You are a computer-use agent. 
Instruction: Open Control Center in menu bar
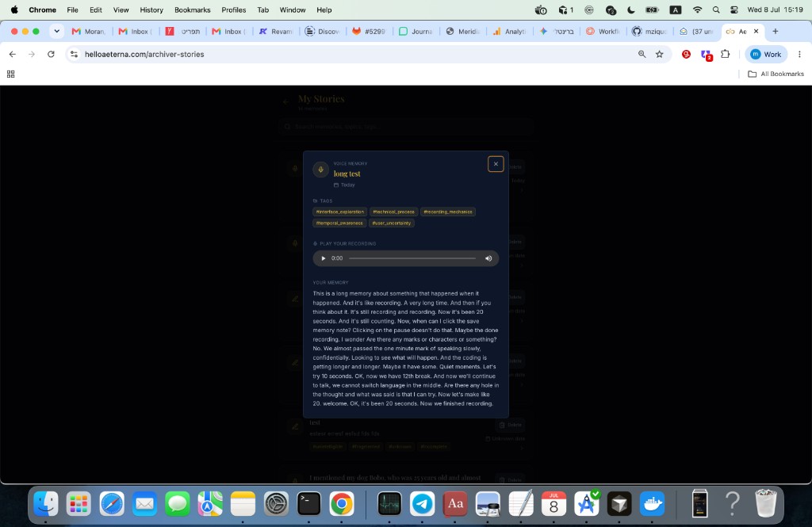733,10
